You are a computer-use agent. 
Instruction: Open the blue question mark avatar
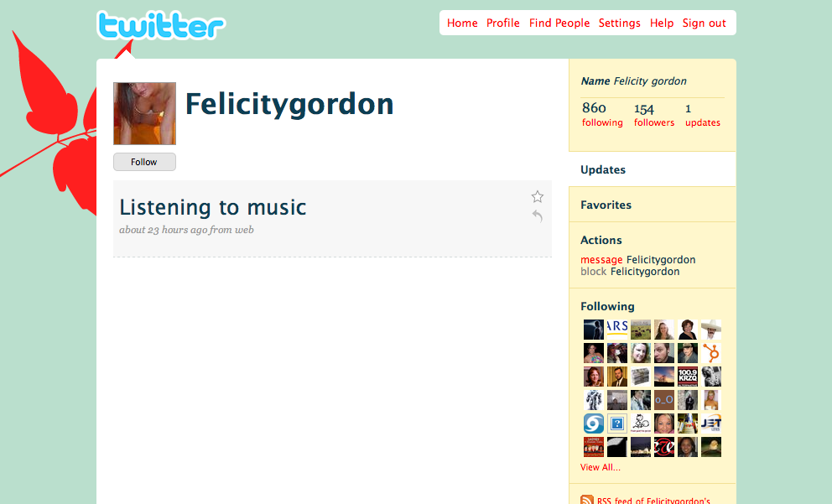(x=617, y=423)
